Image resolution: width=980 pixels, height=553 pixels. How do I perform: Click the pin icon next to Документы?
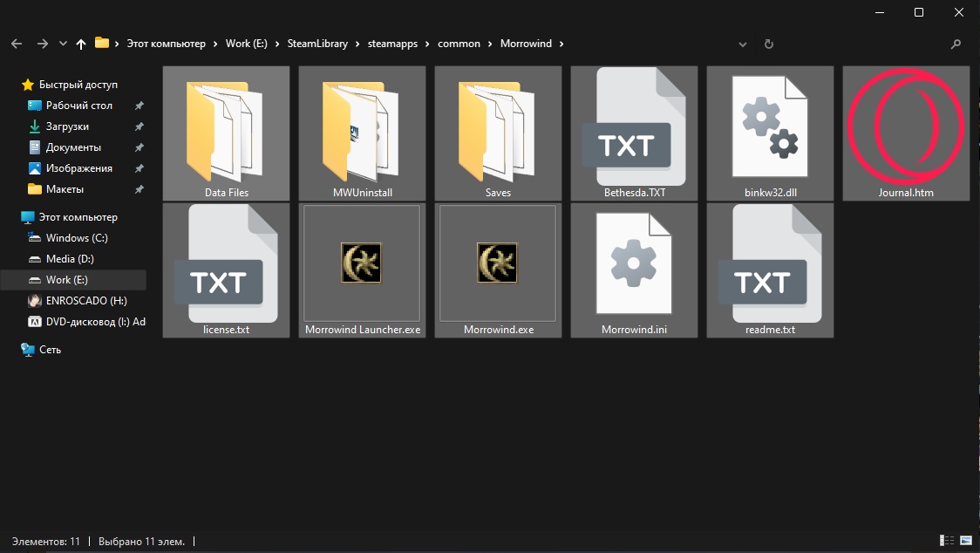(x=140, y=147)
